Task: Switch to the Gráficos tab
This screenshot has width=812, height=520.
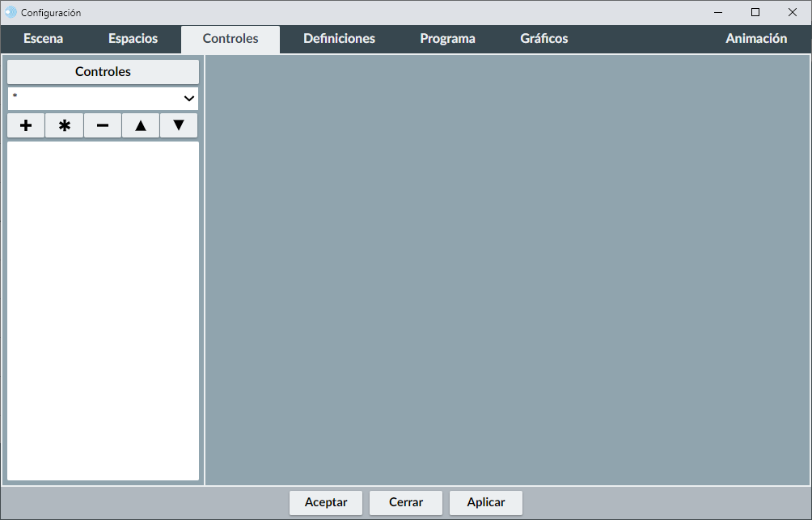Action: (544, 39)
